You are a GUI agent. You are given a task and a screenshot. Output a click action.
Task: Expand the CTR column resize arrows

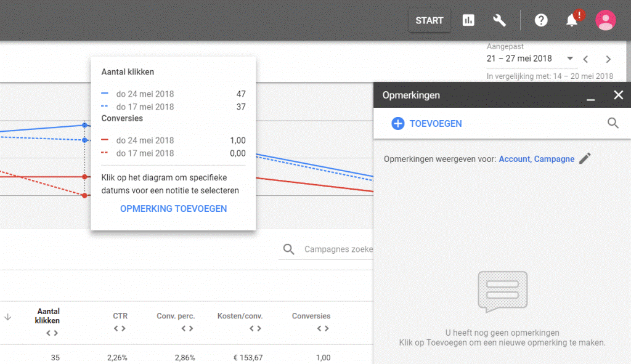click(x=120, y=328)
